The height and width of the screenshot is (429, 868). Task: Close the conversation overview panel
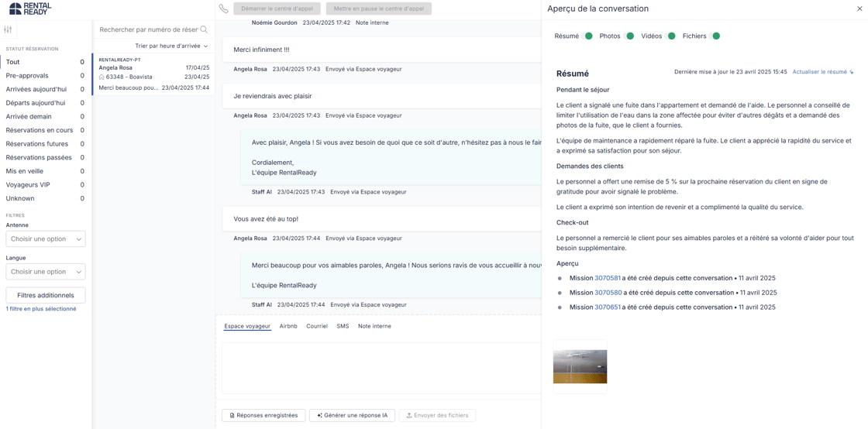859,9
